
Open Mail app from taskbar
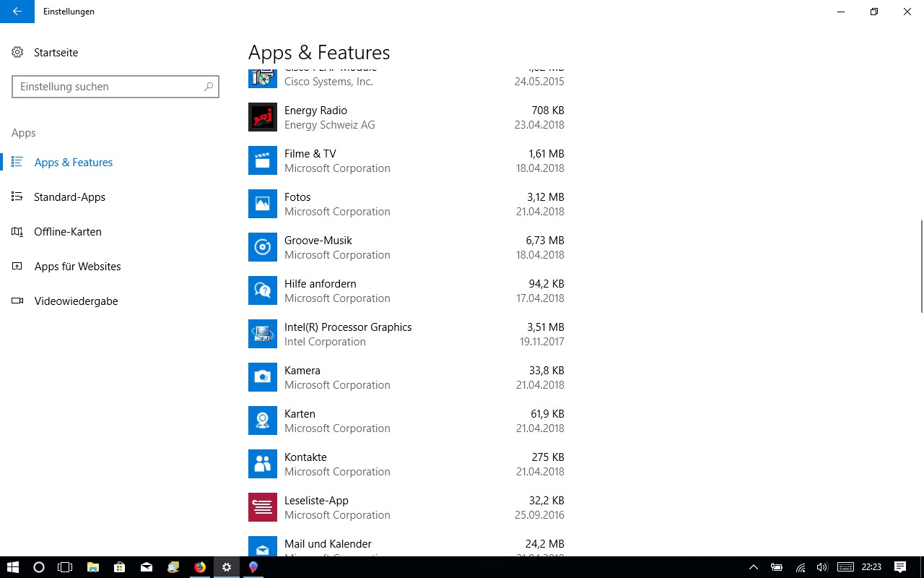tap(147, 567)
